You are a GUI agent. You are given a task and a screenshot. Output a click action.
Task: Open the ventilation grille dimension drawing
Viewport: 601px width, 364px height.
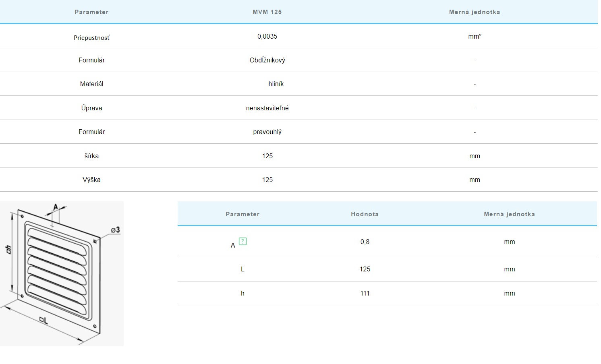point(62,274)
